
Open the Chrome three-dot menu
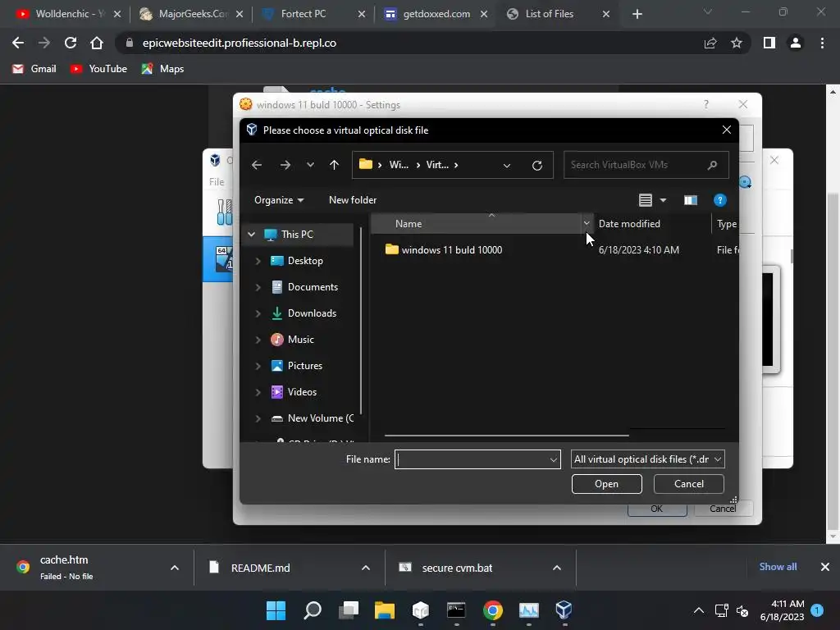(x=822, y=43)
